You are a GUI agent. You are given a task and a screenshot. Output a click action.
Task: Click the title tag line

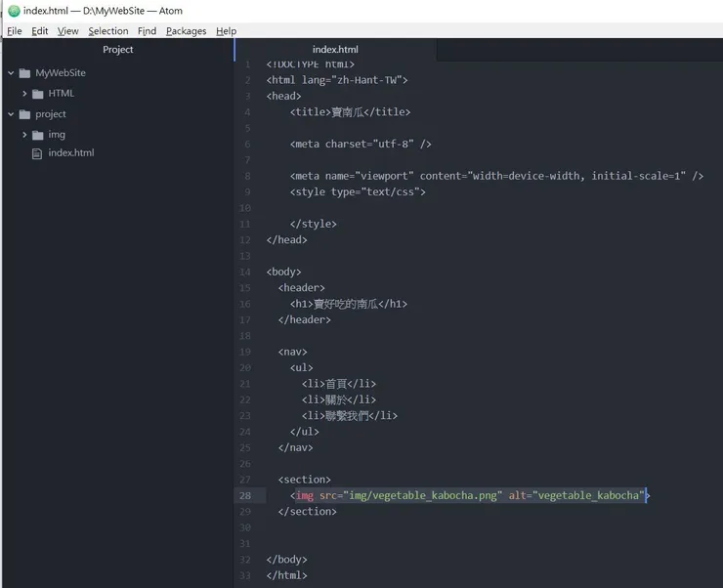pos(350,112)
